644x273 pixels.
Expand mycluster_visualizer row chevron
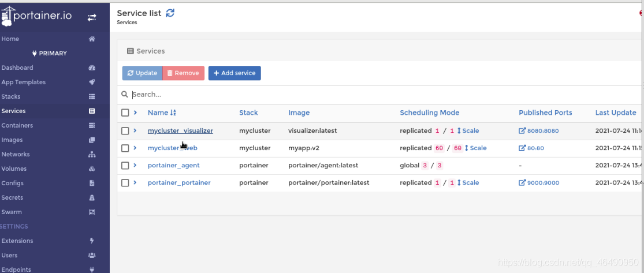pos(135,130)
